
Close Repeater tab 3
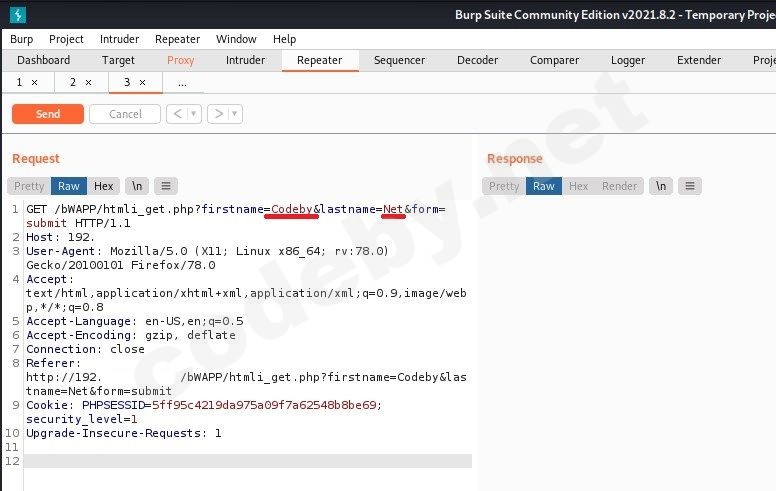(143, 83)
